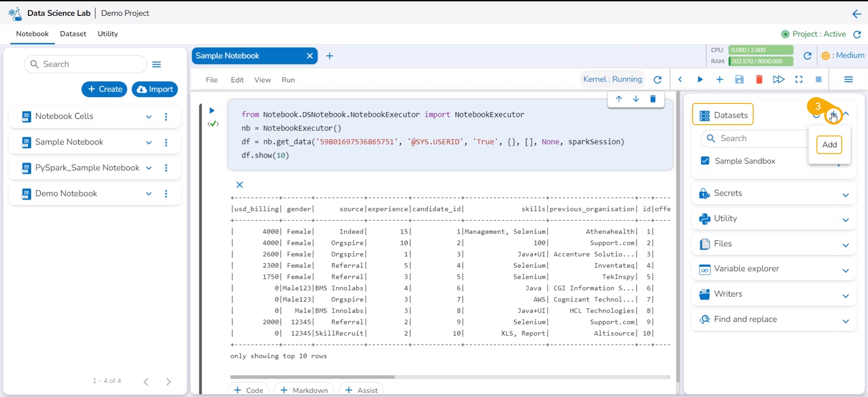The image size is (868, 397).
Task: Run the code cell with play icon
Action: coord(212,111)
